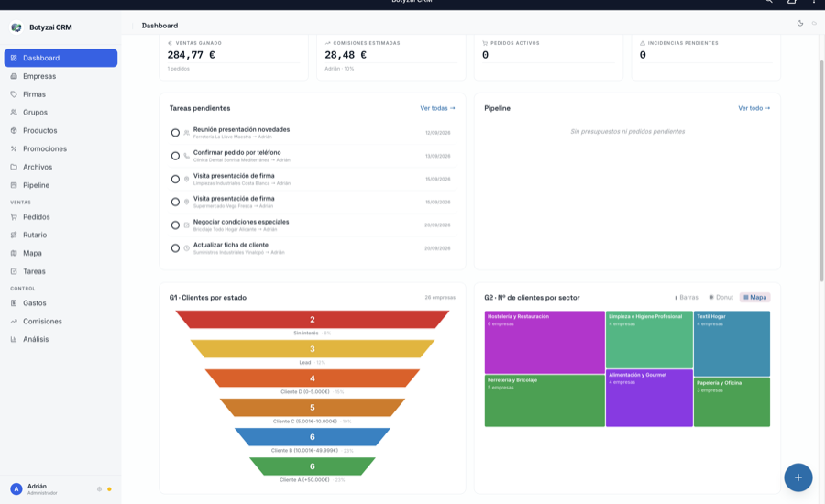
Task: Select the Mapa view tab in the G2 chart
Action: point(755,297)
